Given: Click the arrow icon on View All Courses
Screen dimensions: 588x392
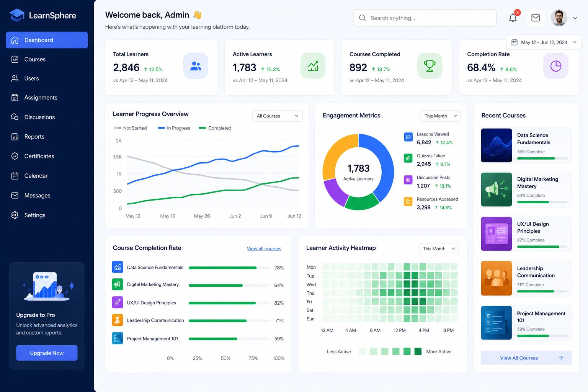Looking at the screenshot, I should [561, 358].
